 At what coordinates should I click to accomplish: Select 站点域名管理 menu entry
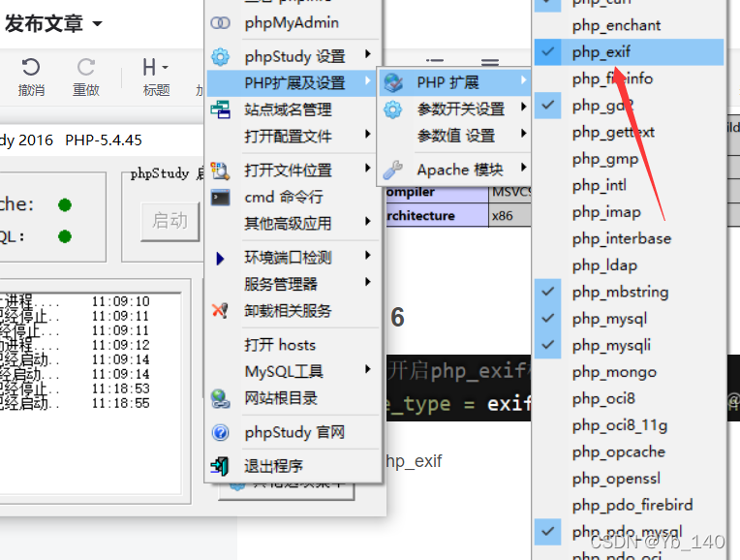tap(293, 109)
